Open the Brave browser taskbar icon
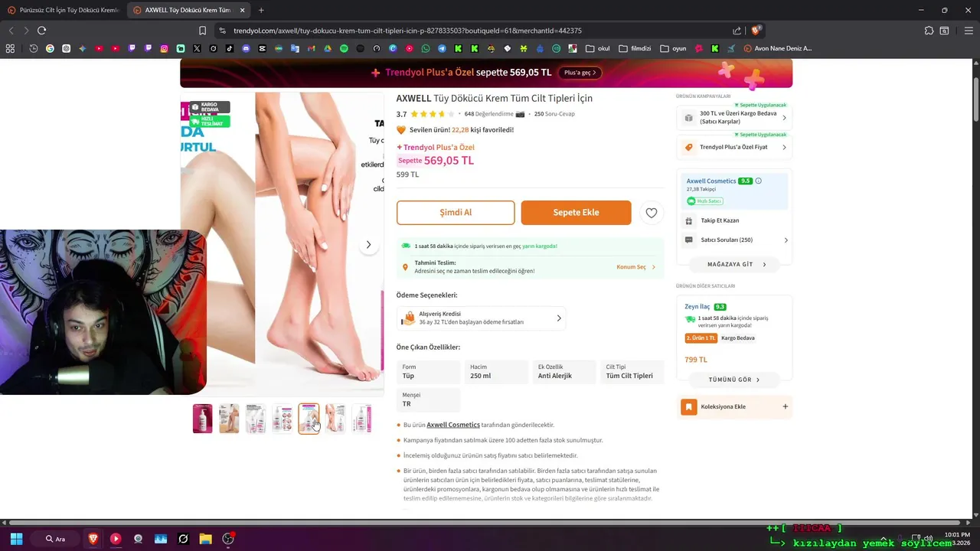Screen dimensions: 980x551 point(93,539)
